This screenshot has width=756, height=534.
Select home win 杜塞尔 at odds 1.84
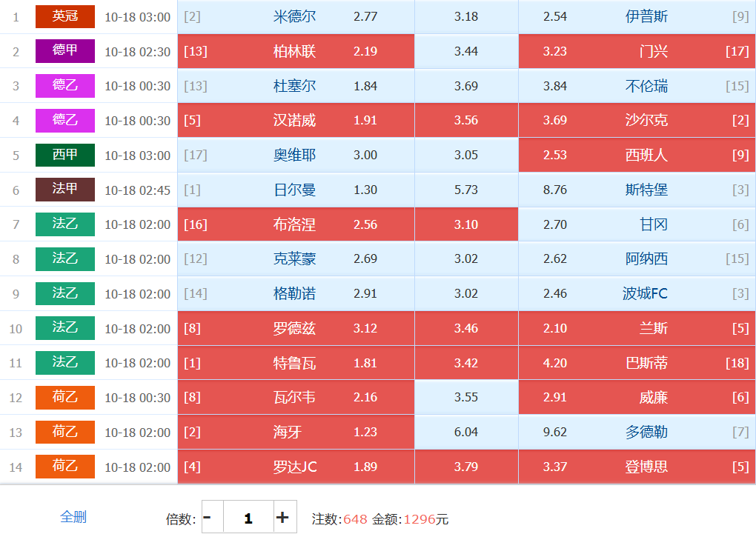point(296,86)
